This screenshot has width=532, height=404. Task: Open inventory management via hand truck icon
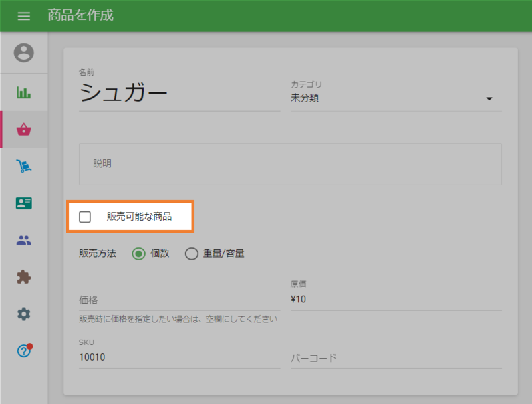coord(25,166)
